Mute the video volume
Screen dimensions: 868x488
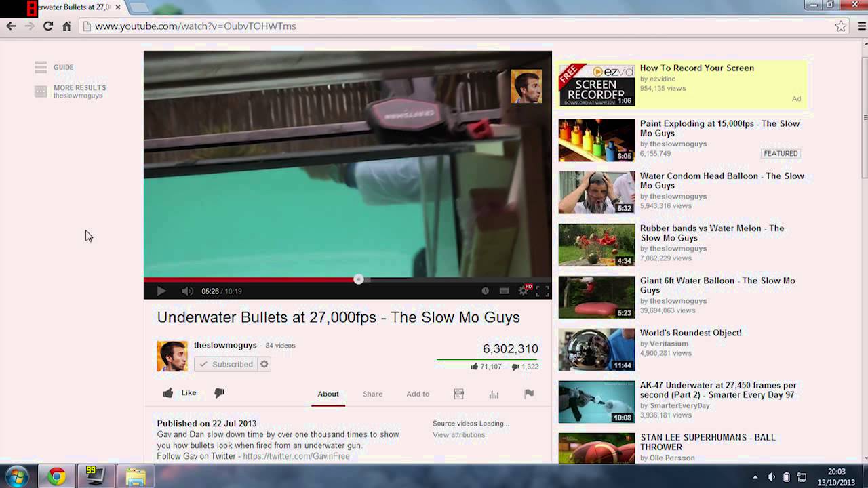(x=187, y=291)
